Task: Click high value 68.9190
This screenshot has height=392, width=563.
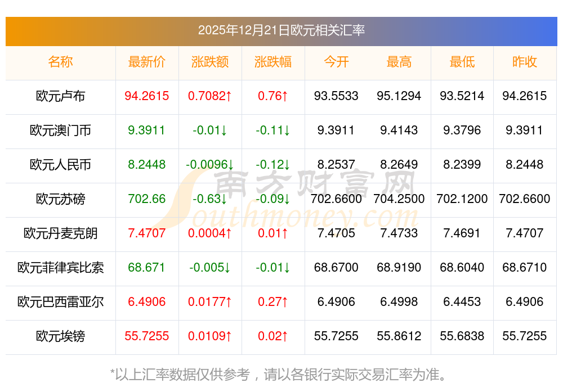Action: [x=399, y=267]
